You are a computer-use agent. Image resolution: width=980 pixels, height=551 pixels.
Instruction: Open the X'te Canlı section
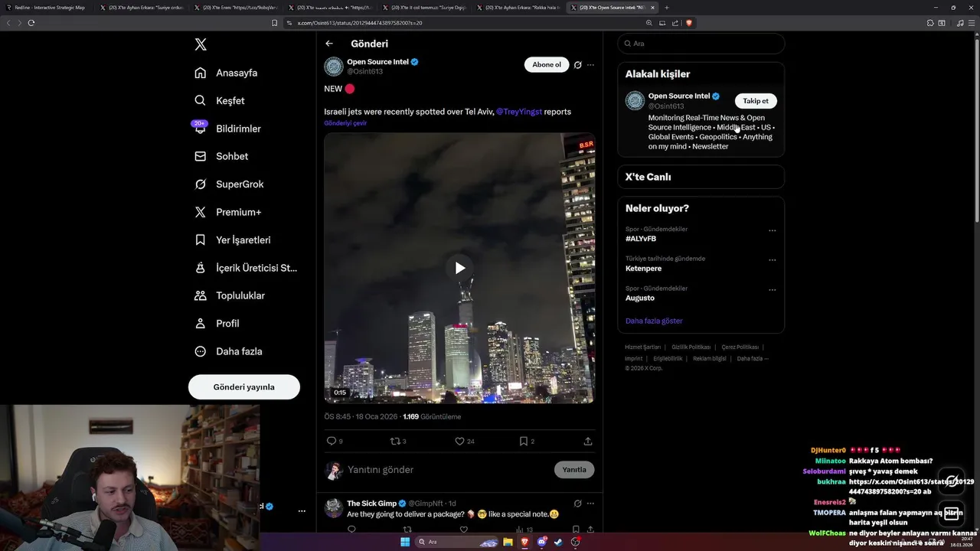click(x=701, y=177)
